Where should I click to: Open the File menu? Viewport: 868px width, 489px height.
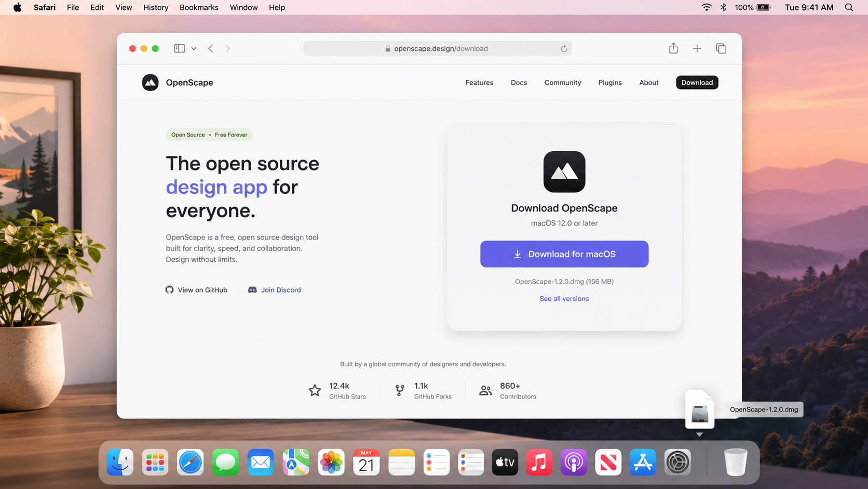click(x=73, y=7)
